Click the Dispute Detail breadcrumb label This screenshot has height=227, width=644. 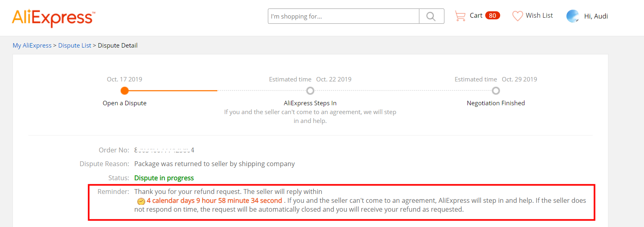[x=118, y=46]
